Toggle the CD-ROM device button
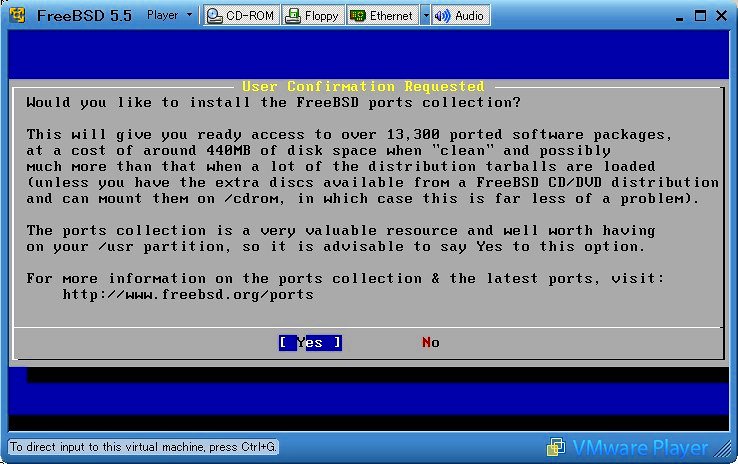The height and width of the screenshot is (464, 738). click(241, 16)
